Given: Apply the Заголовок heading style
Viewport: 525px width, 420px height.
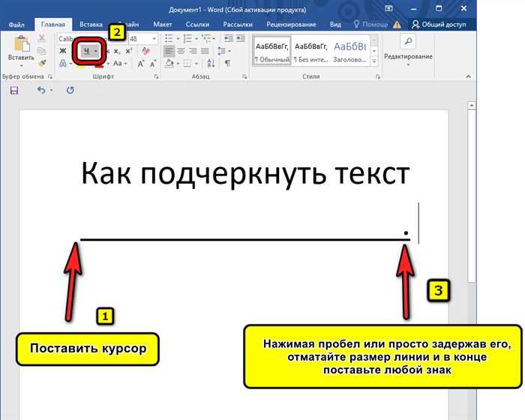Looking at the screenshot, I should pyautogui.click(x=349, y=51).
